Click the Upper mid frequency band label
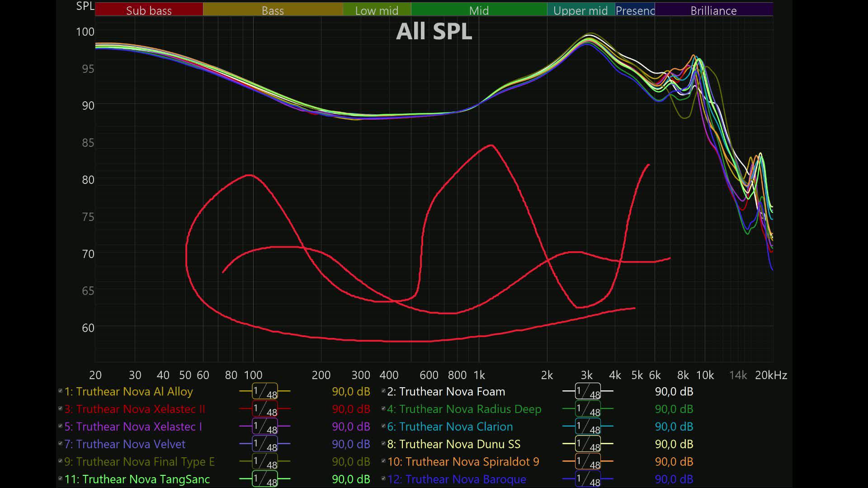This screenshot has width=868, height=488. coord(580,10)
